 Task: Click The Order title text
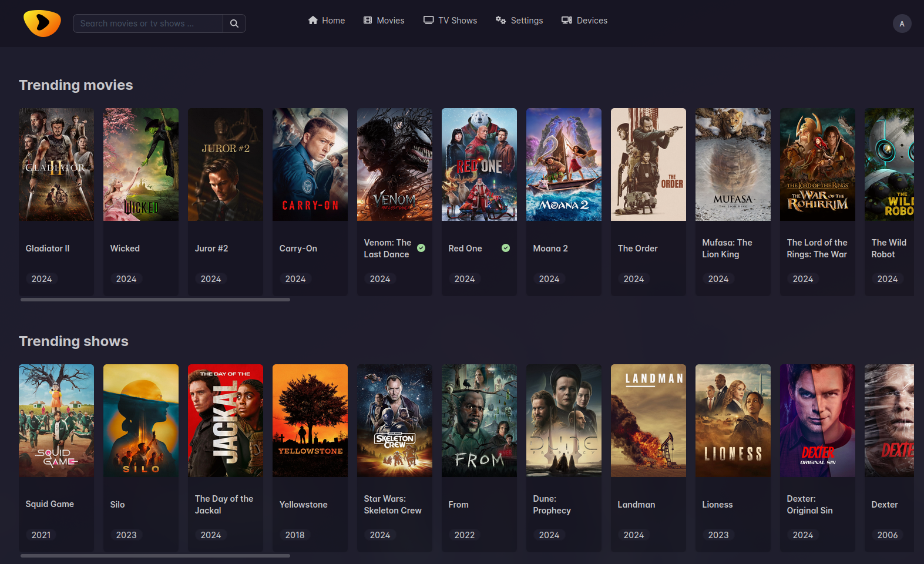(x=638, y=249)
